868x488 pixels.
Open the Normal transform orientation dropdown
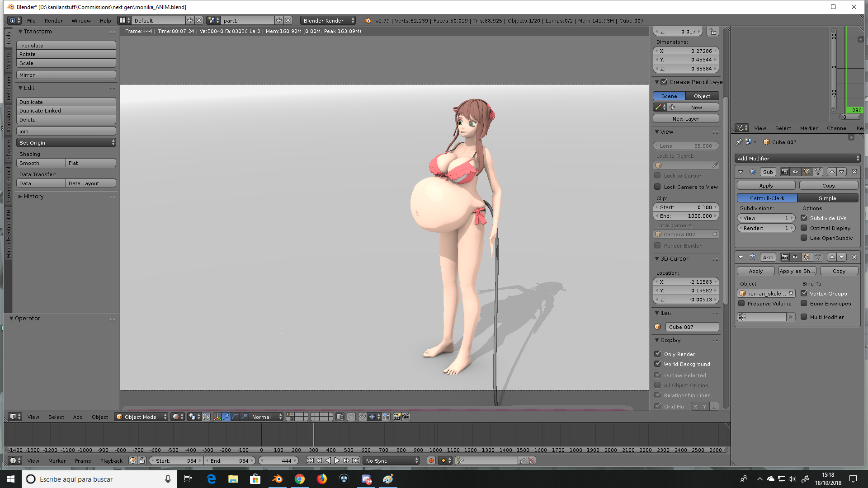click(266, 417)
